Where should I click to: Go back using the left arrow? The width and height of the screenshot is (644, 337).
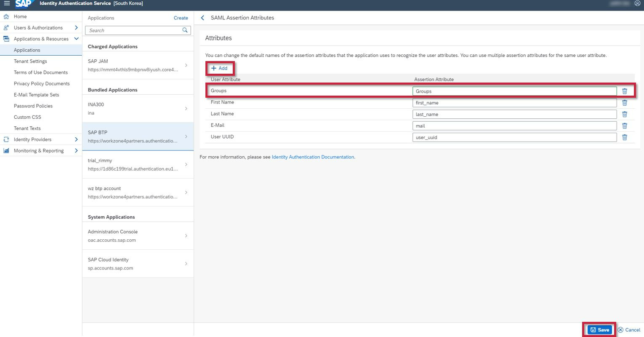pyautogui.click(x=202, y=18)
